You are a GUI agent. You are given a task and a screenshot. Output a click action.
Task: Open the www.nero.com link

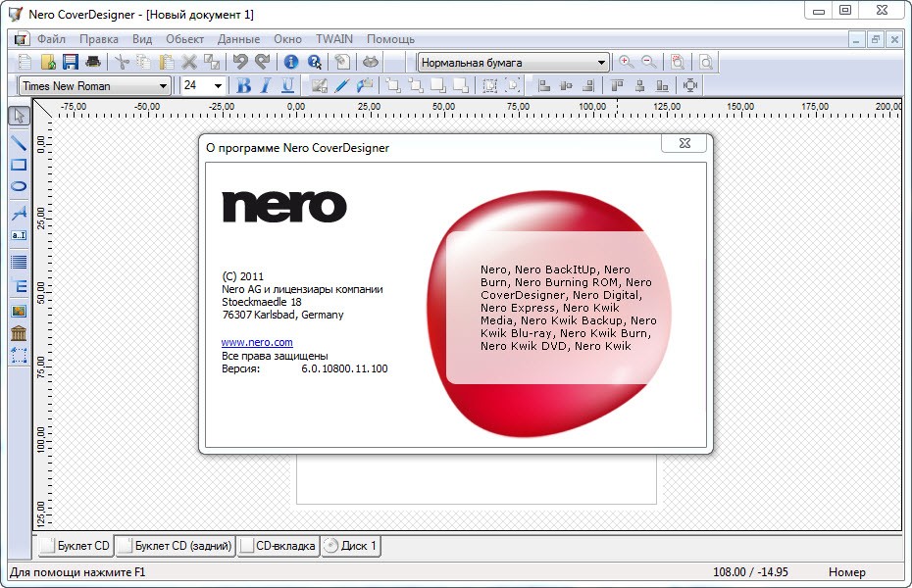(x=257, y=342)
